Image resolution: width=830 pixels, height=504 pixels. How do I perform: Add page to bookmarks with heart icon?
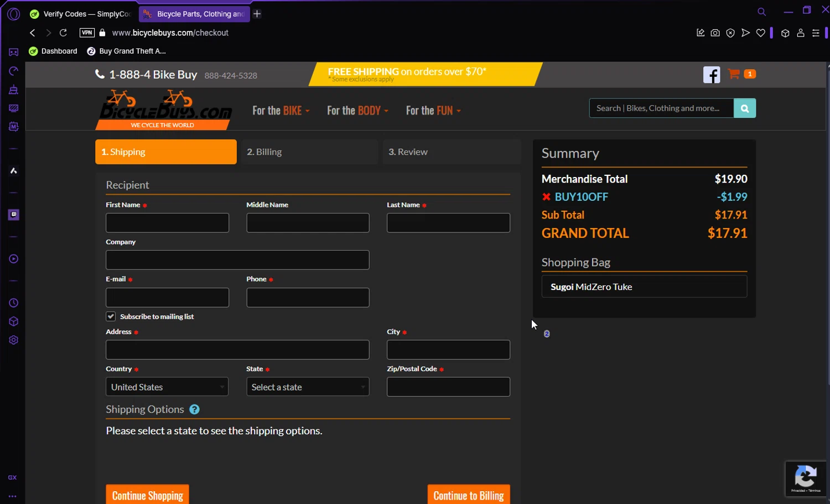pyautogui.click(x=761, y=33)
